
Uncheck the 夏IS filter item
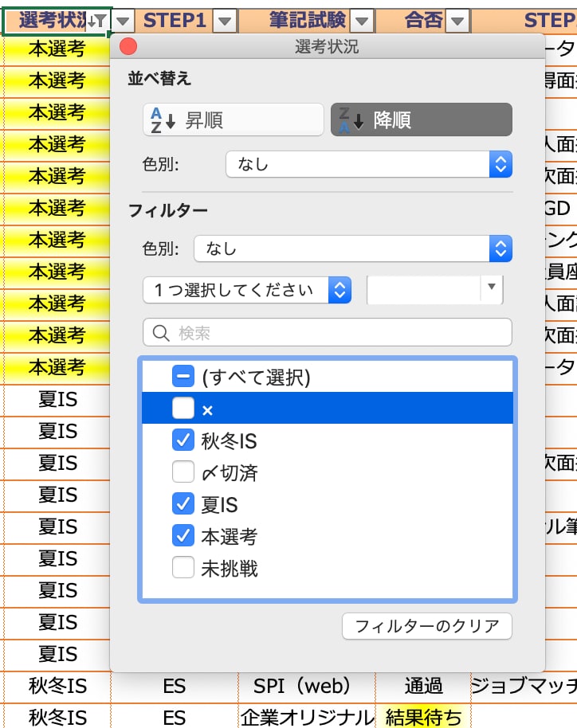pos(183,504)
